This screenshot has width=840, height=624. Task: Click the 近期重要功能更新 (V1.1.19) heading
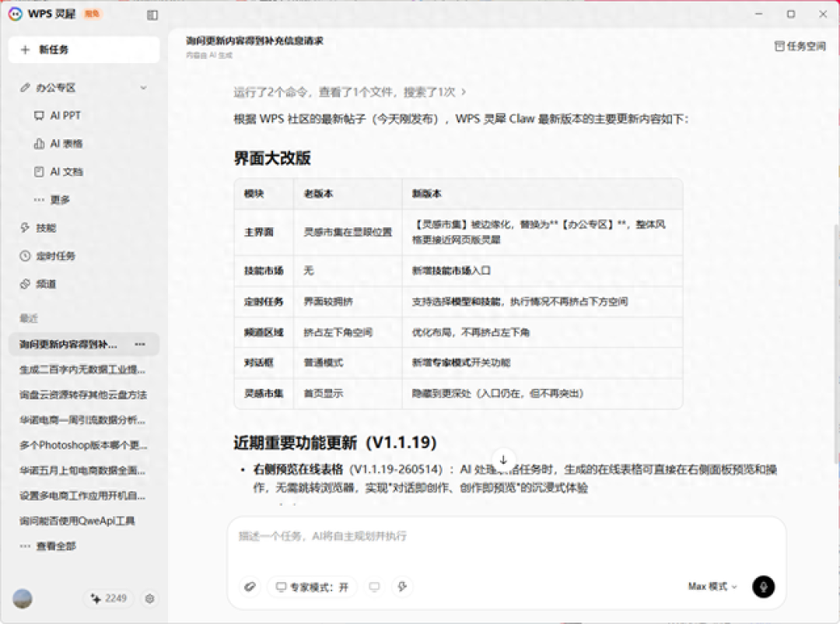coord(335,443)
